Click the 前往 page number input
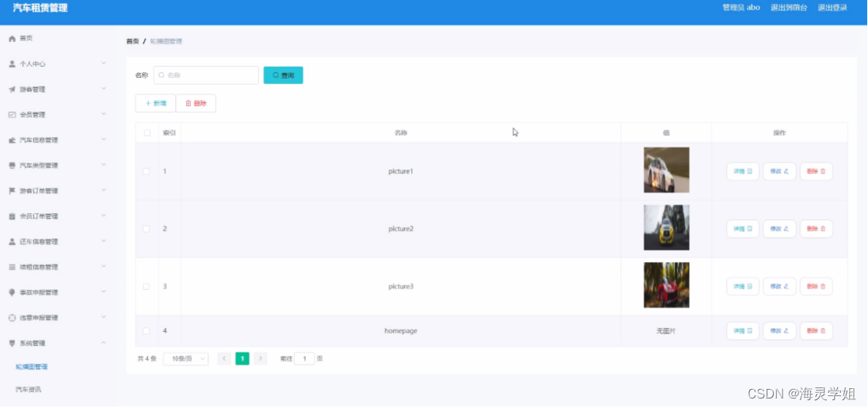Screen dimensions: 868x408 tap(304, 359)
